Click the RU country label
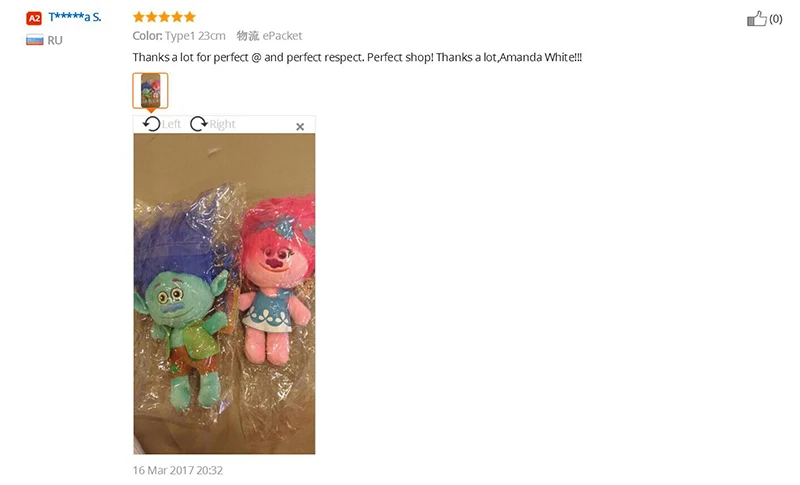The height and width of the screenshot is (485, 800). tap(55, 40)
